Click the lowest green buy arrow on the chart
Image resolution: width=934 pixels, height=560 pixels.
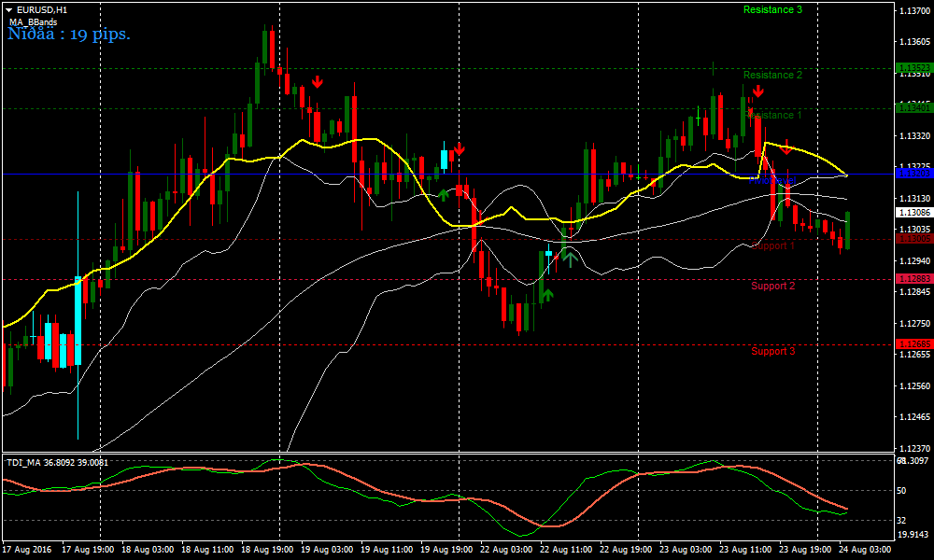tap(546, 295)
